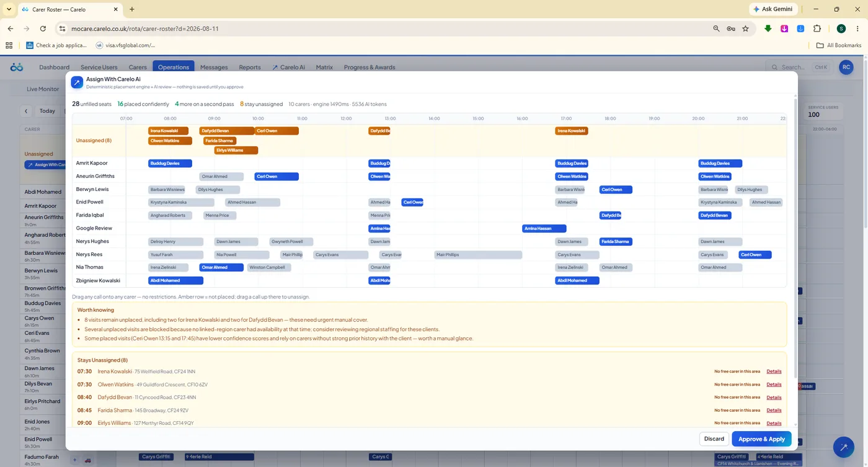Open the blue download extension icon
Viewport: 868px width, 467px height.
click(x=800, y=29)
